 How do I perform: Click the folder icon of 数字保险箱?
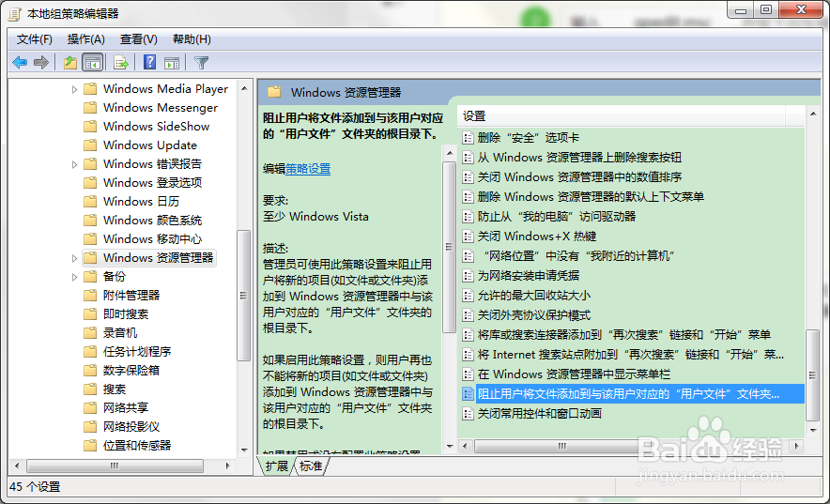90,371
